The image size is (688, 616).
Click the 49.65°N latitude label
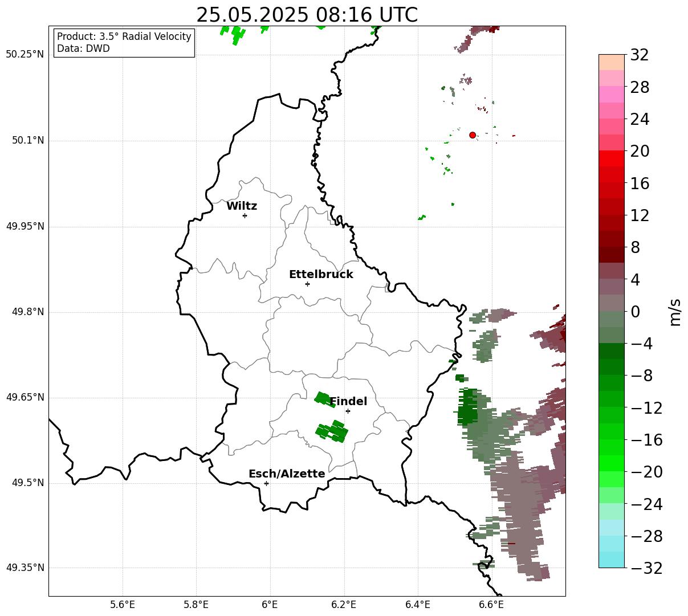(25, 397)
